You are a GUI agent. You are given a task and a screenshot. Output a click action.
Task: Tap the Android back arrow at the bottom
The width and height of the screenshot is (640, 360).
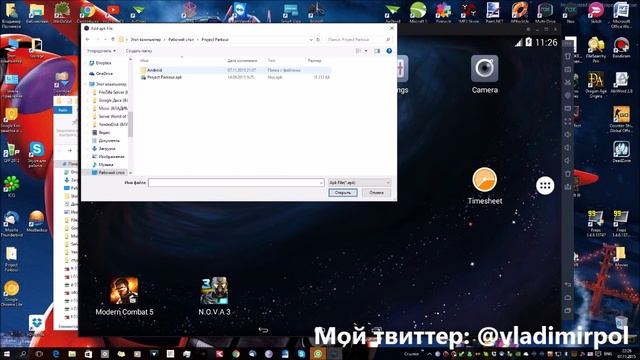click(263, 329)
